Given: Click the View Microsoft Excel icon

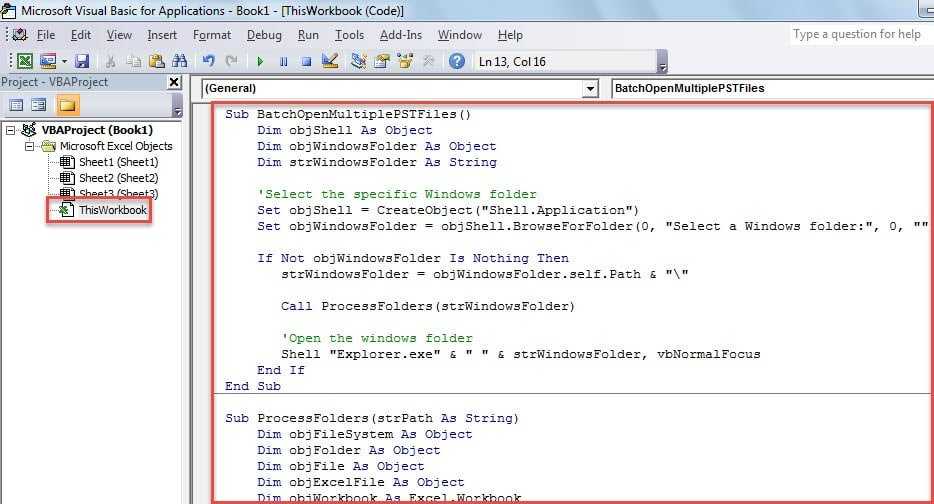Looking at the screenshot, I should pos(23,61).
